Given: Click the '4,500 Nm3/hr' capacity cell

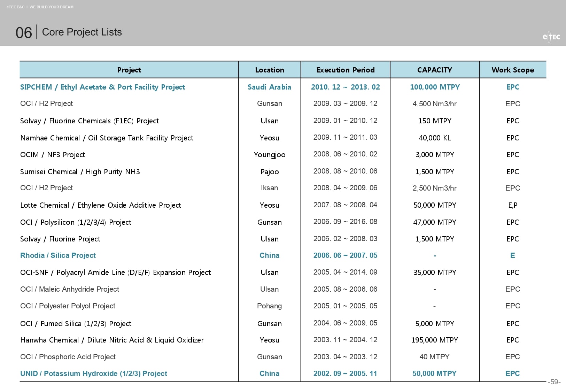Looking at the screenshot, I should point(435,104).
